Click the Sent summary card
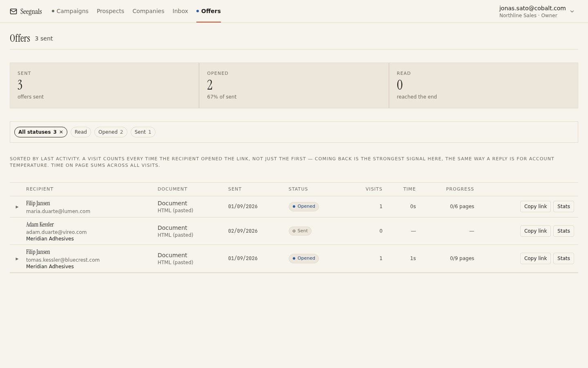The height and width of the screenshot is (368, 588). pyautogui.click(x=104, y=85)
